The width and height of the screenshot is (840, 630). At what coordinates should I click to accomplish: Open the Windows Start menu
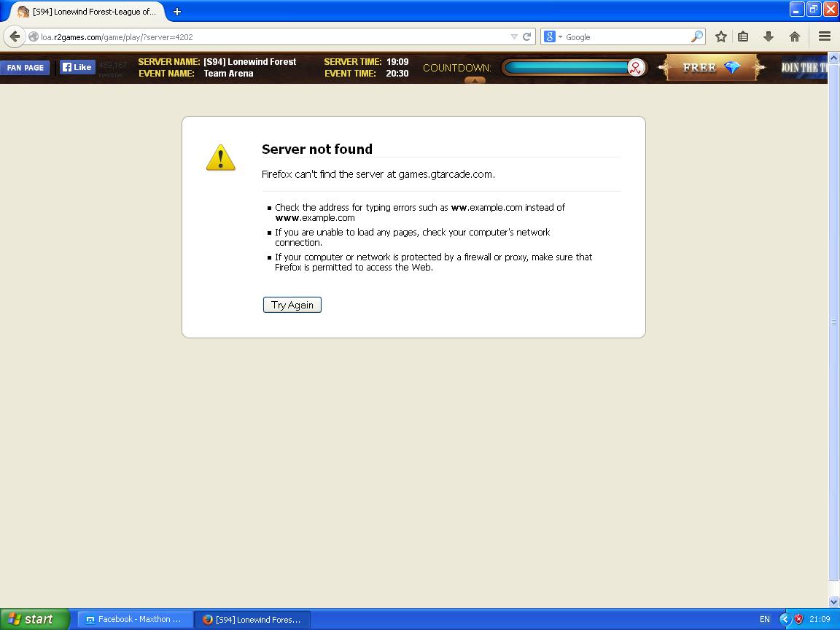pos(33,619)
